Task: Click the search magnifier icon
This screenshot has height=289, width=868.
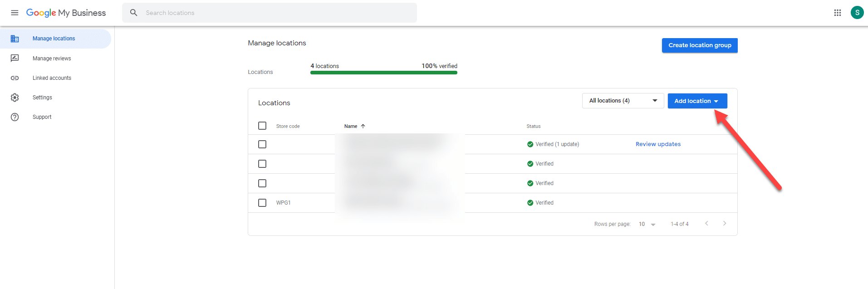Action: click(133, 13)
